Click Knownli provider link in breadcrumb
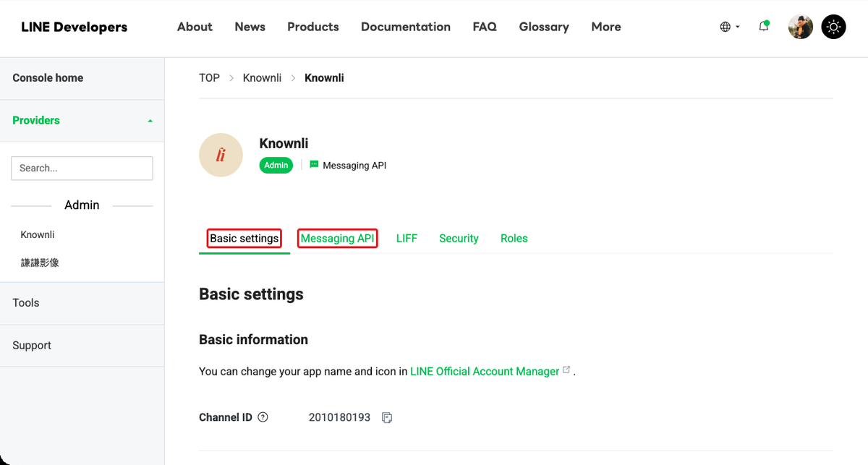The height and width of the screenshot is (465, 868). (262, 77)
